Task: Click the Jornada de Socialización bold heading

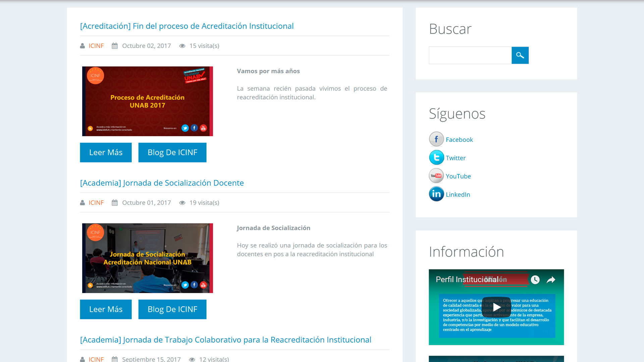Action: [x=273, y=228]
